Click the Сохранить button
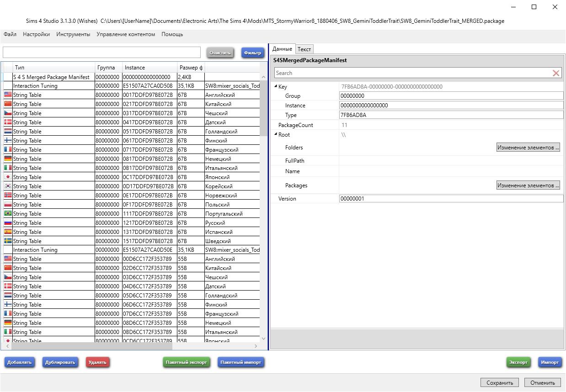The image size is (566, 392). coord(500,383)
